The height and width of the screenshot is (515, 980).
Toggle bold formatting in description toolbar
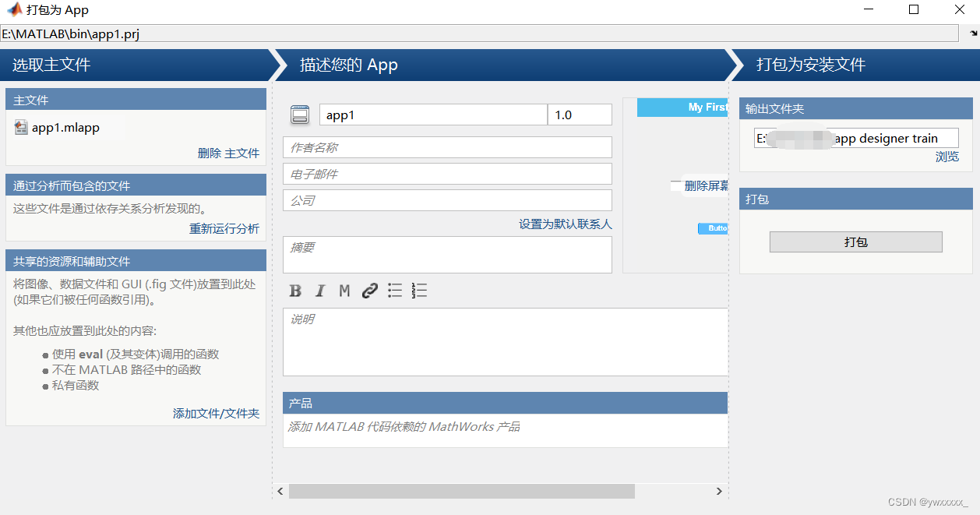click(x=295, y=291)
